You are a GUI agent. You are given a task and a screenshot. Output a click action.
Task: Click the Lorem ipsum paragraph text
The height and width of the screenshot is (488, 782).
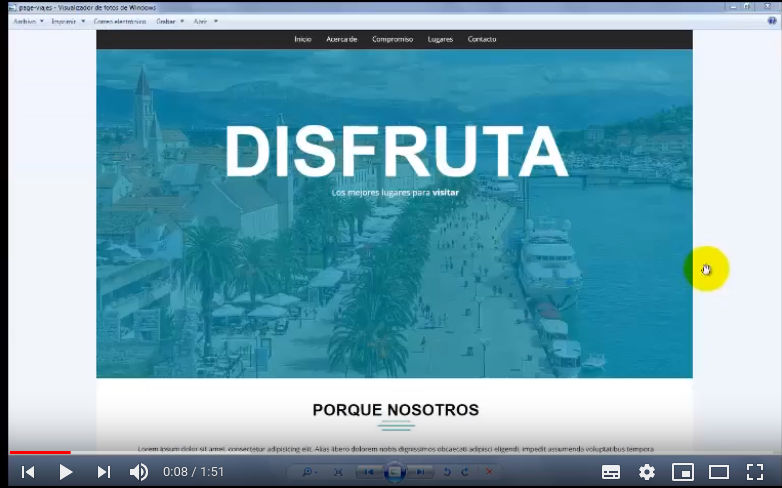tap(395, 449)
